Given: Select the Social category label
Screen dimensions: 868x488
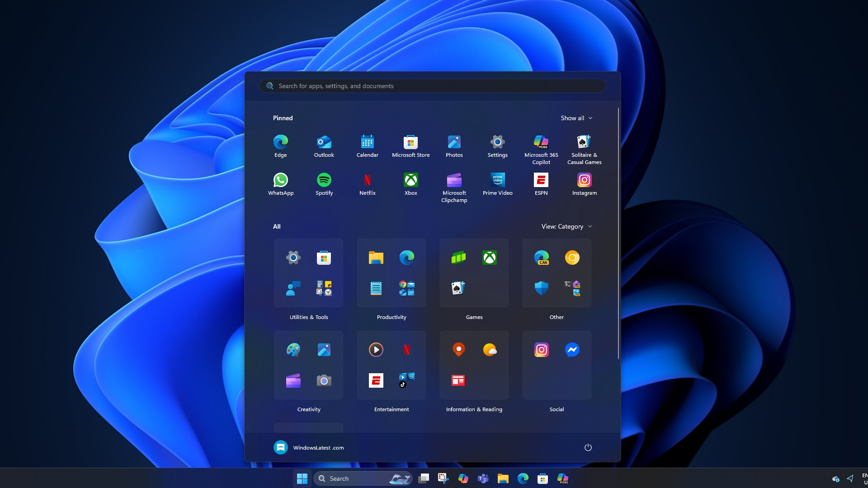Looking at the screenshot, I should pos(557,409).
